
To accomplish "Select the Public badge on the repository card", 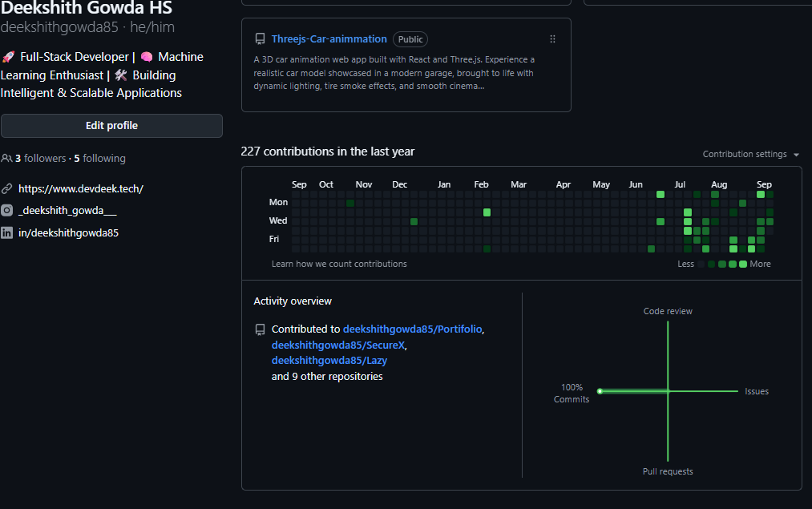I will [410, 38].
